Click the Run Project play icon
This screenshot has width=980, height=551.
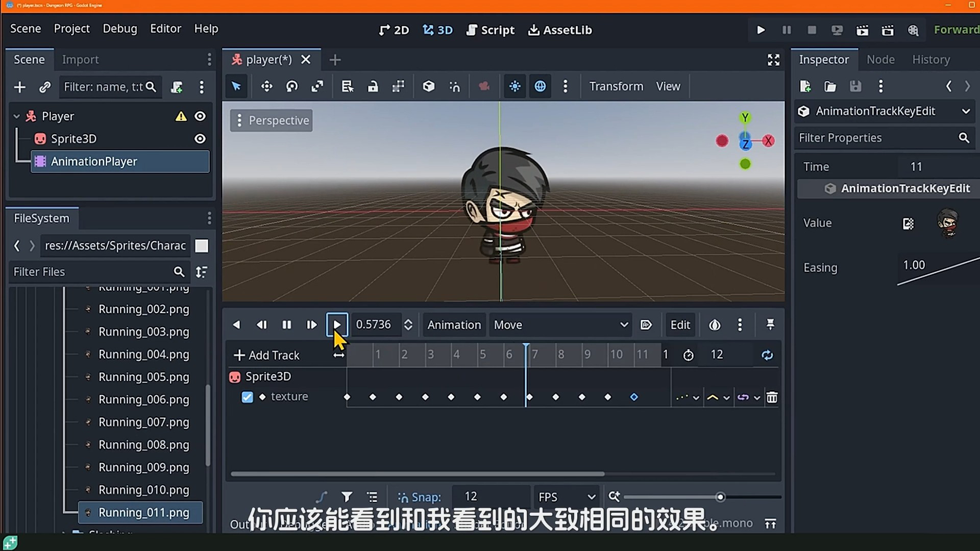point(761,30)
